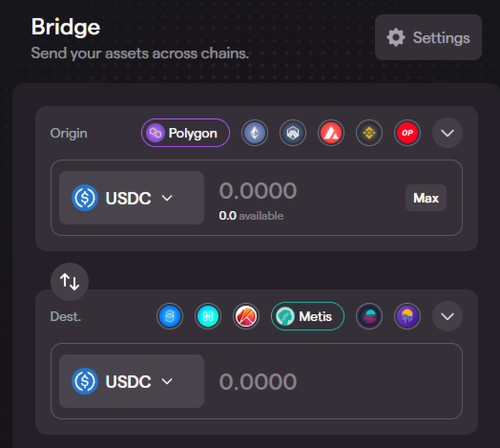
Task: Open the destination USDC token dropdown
Action: (x=131, y=381)
